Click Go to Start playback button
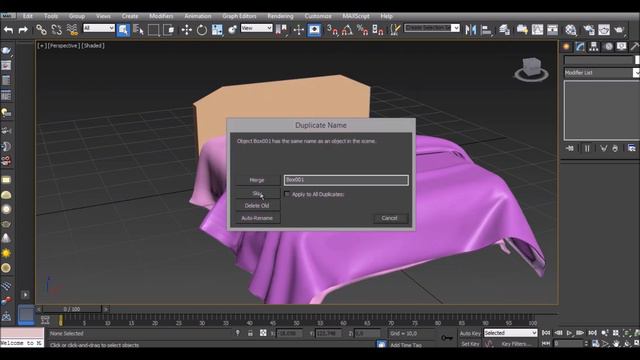640x360 pixels. tap(546, 333)
